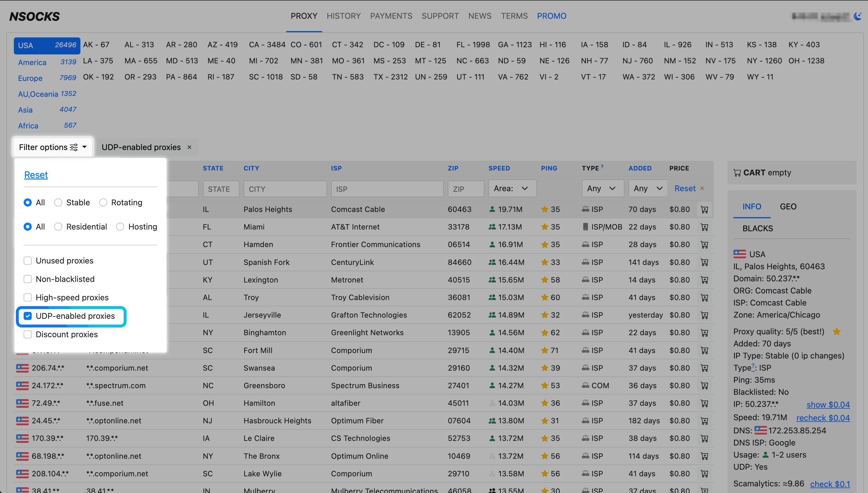
Task: Click cart icon for Miami row
Action: 704,227
